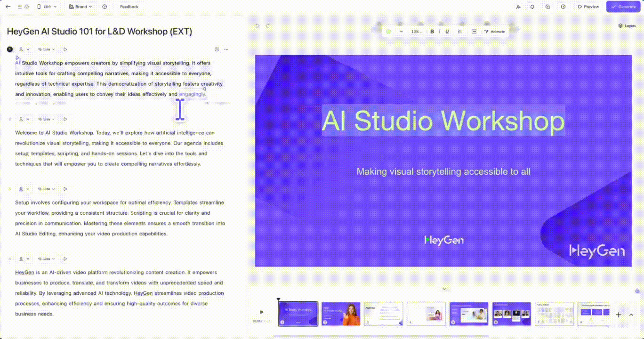Open the Layers panel
Viewport: 644px width, 339px height.
(627, 26)
